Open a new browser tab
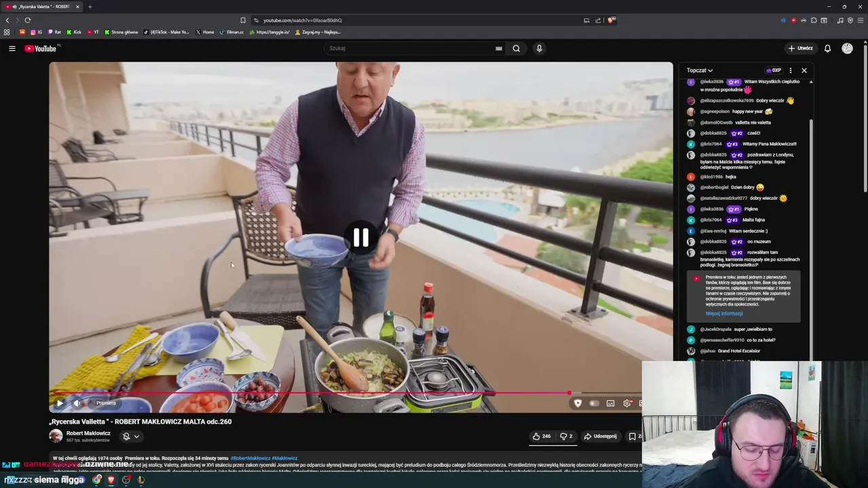The image size is (868, 488). coord(90,7)
